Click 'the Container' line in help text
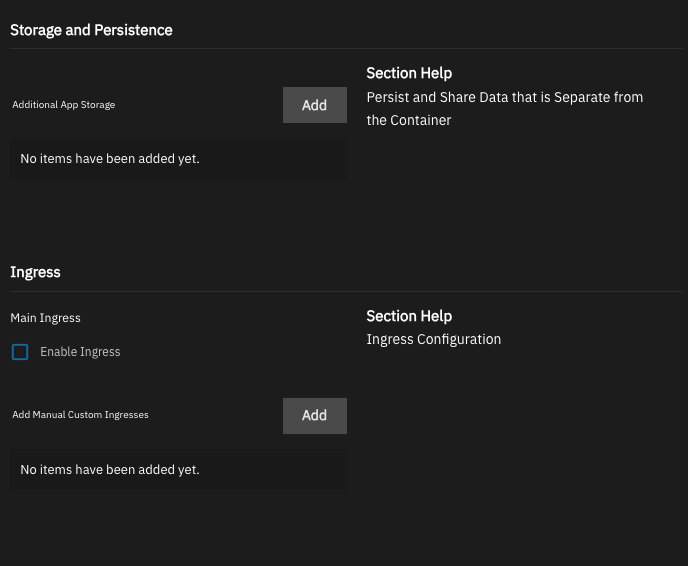The width and height of the screenshot is (688, 566). (408, 120)
